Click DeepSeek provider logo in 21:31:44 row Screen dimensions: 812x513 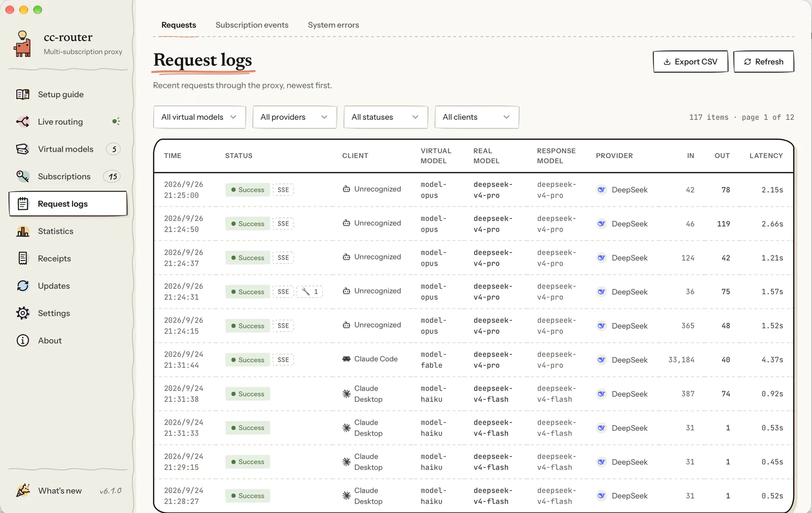pyautogui.click(x=601, y=360)
